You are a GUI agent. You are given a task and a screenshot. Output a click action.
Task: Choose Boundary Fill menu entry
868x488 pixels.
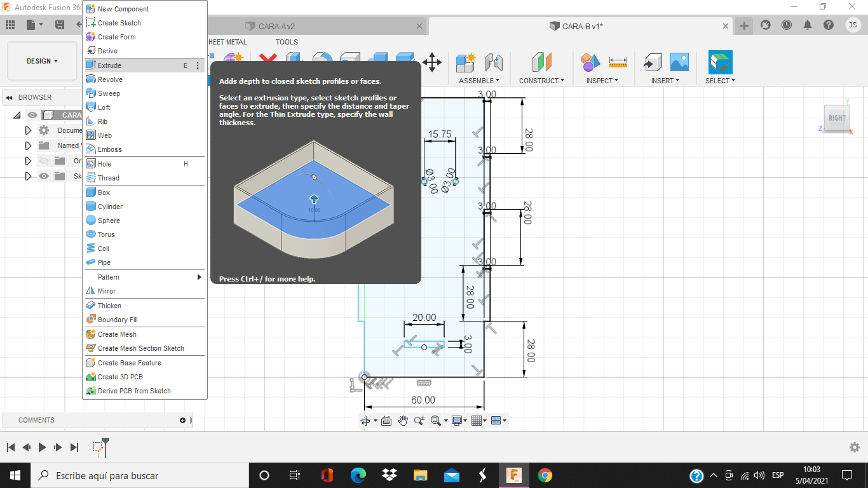pos(145,320)
